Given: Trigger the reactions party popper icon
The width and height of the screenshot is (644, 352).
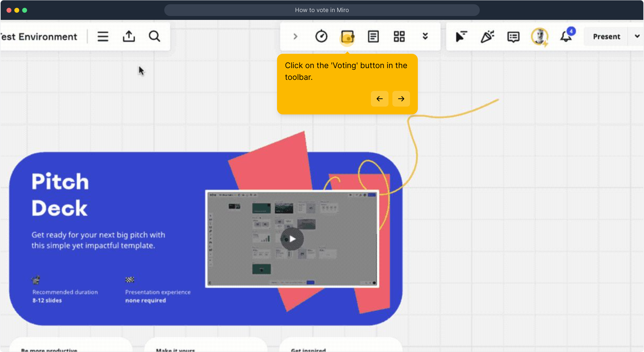Looking at the screenshot, I should (x=488, y=37).
